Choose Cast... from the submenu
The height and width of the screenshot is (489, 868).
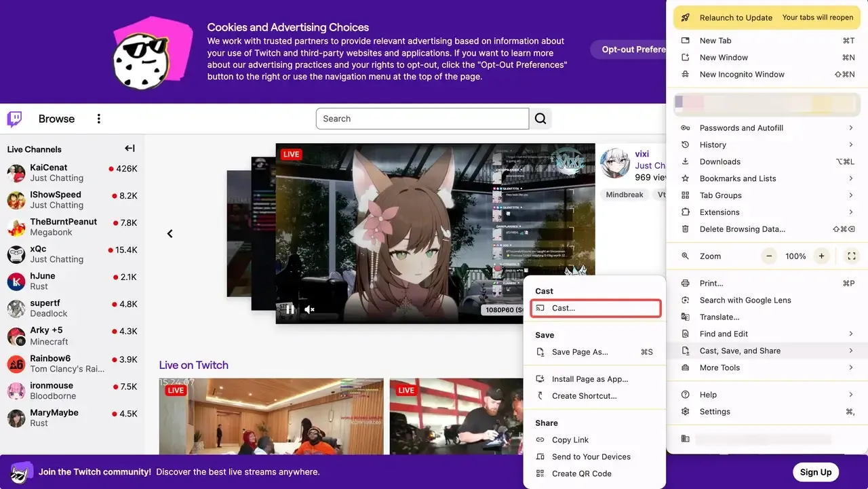tap(595, 308)
